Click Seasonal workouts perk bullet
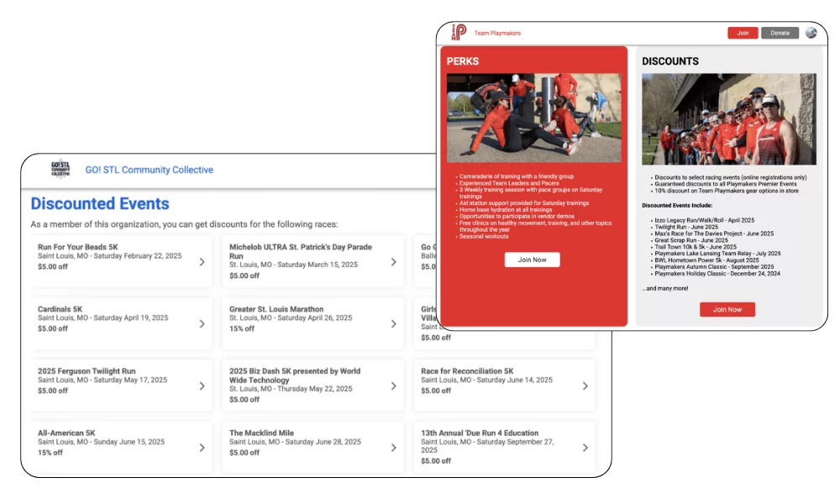840x504 pixels. [x=484, y=236]
